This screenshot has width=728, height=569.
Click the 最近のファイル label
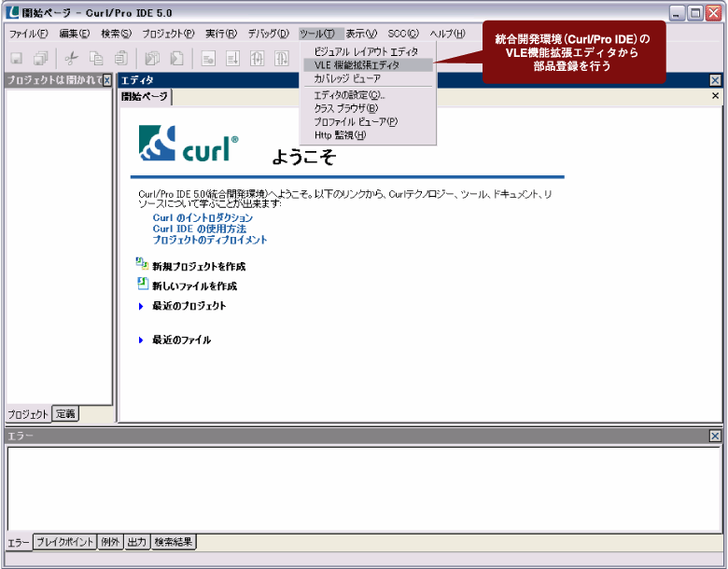[x=182, y=340]
